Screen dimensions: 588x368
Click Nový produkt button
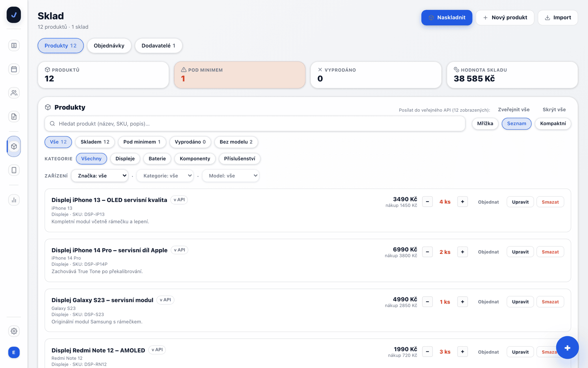(x=505, y=18)
